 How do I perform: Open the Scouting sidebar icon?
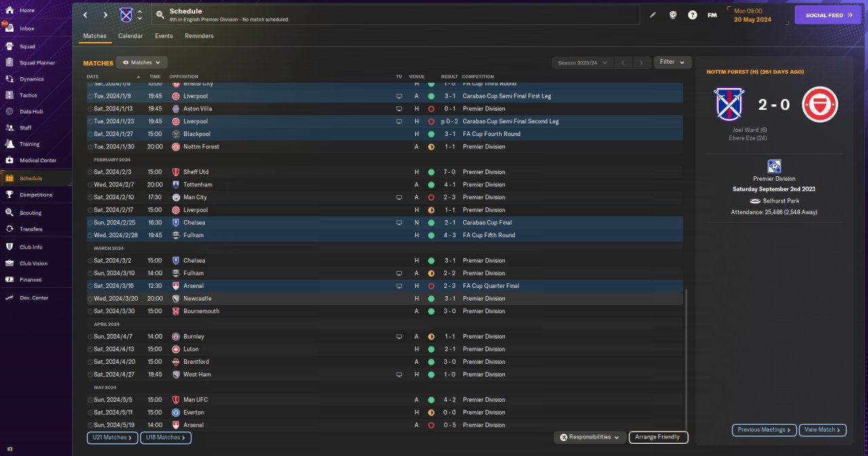pyautogui.click(x=9, y=213)
